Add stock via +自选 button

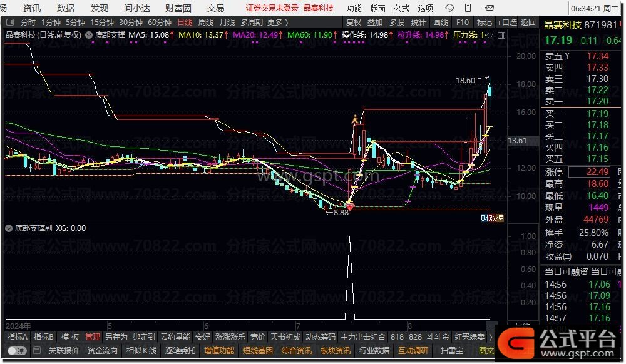pos(507,23)
